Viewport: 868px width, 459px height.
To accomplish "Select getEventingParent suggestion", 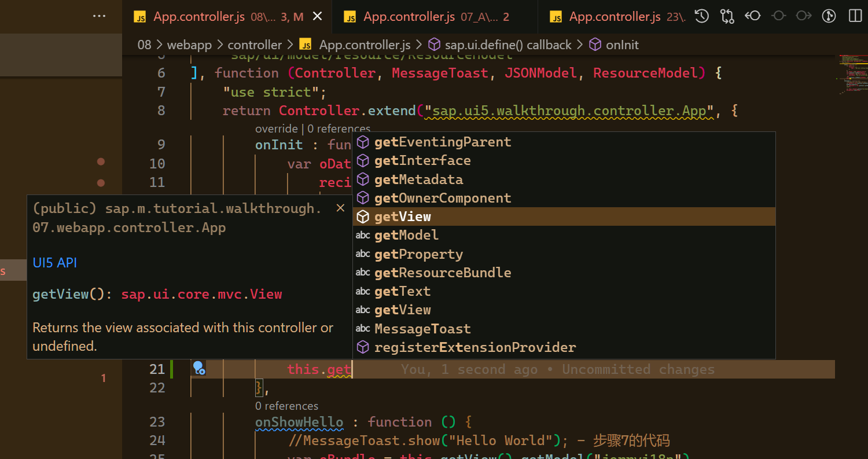I will click(x=564, y=142).
